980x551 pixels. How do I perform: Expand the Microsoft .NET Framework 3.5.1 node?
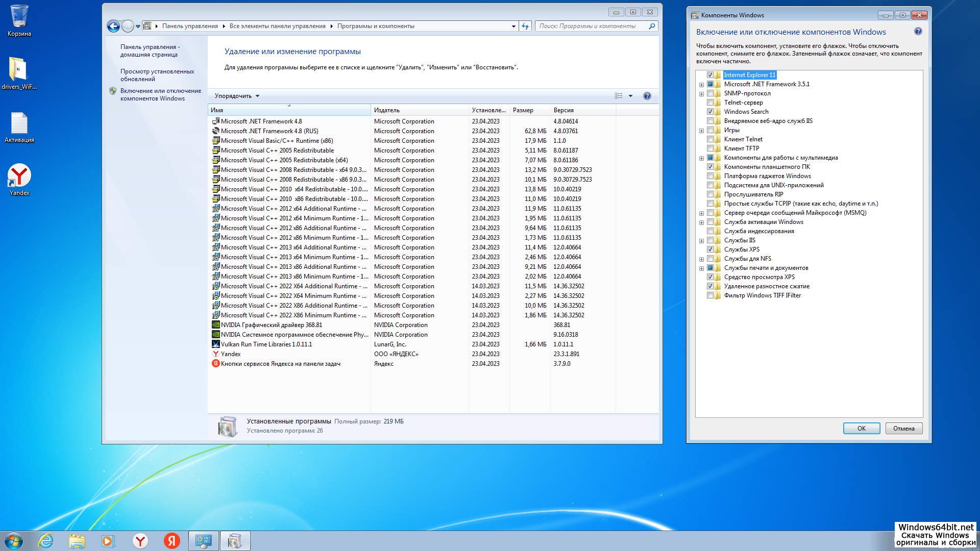pyautogui.click(x=701, y=85)
